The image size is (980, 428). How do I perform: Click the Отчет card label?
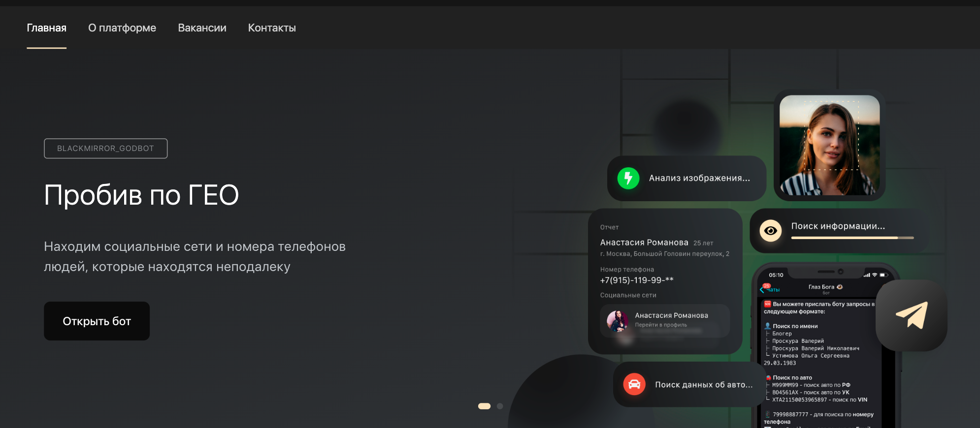click(609, 227)
